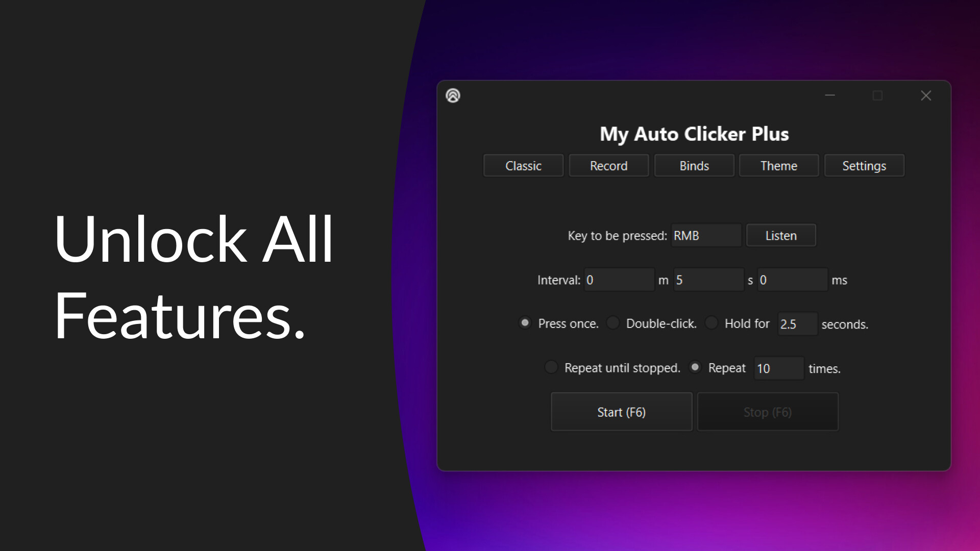Click the hold duration seconds field
The width and height of the screenshot is (980, 551).
(x=797, y=324)
